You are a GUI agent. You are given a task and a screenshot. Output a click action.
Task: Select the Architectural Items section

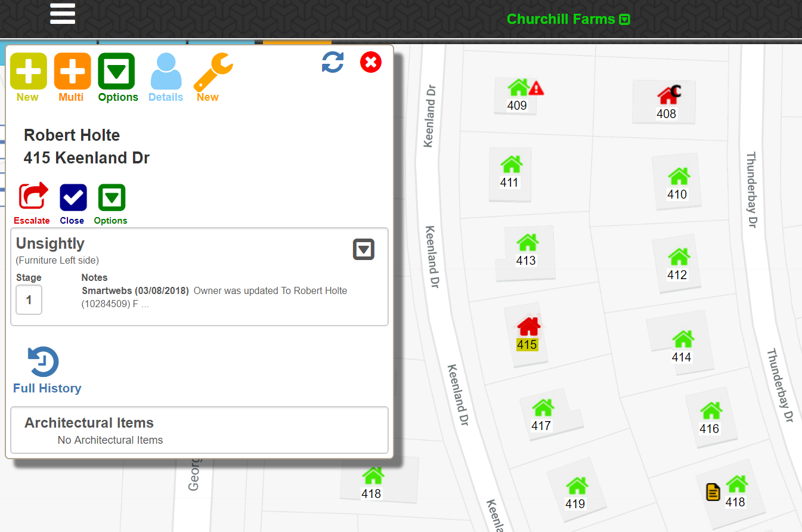point(88,422)
